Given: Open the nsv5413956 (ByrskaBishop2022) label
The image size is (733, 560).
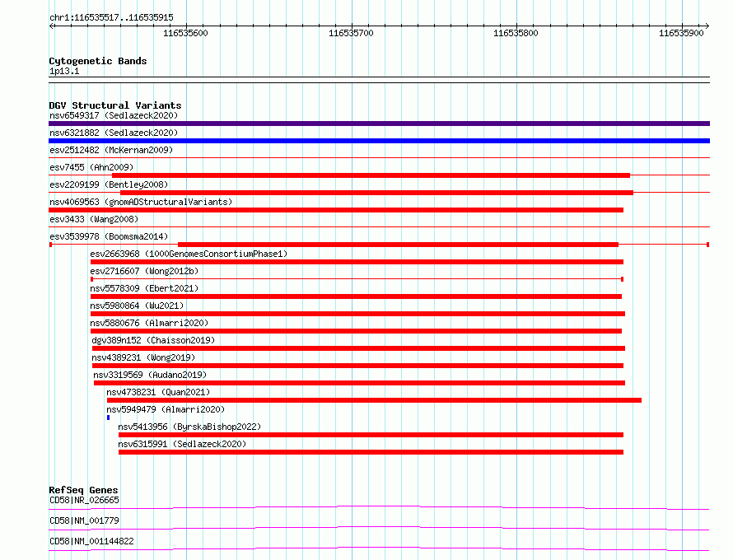Looking at the screenshot, I should [189, 427].
